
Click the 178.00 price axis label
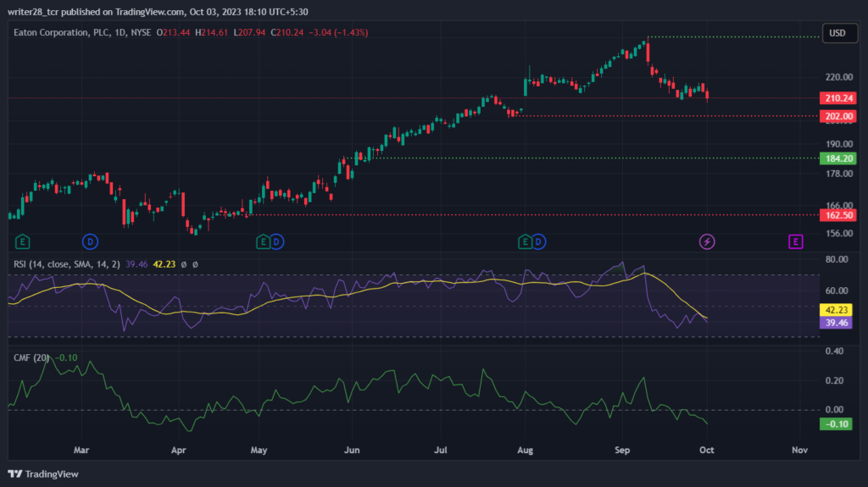pos(838,174)
